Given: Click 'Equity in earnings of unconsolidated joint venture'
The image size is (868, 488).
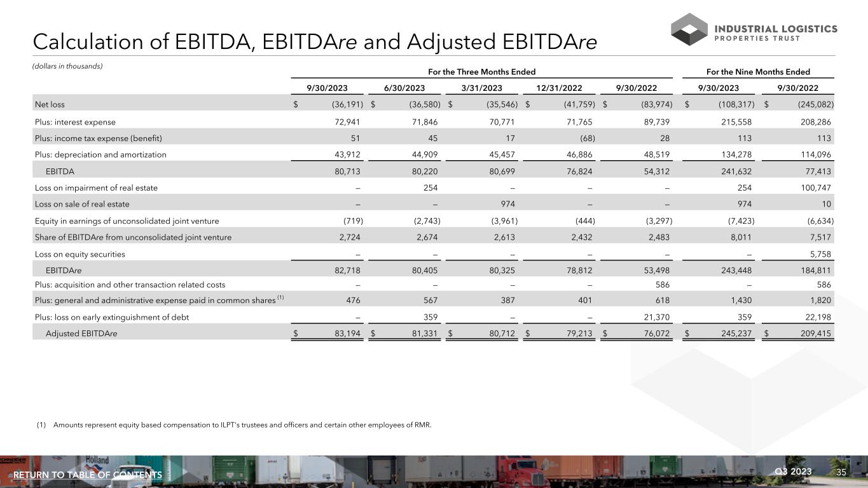Looking at the screenshot, I should point(127,220).
